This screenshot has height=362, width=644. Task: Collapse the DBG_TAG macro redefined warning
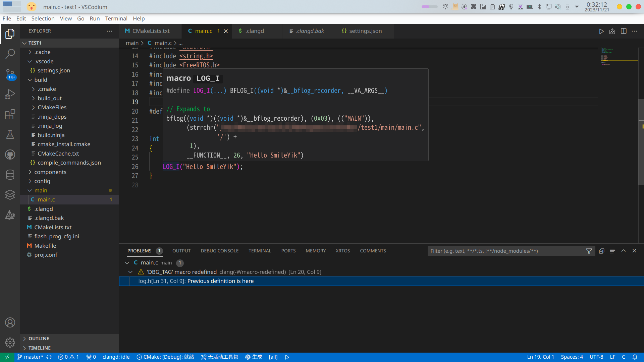click(130, 272)
